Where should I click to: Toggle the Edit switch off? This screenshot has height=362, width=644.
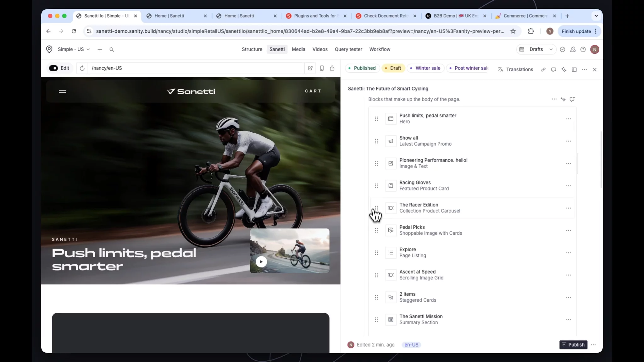[x=53, y=68]
